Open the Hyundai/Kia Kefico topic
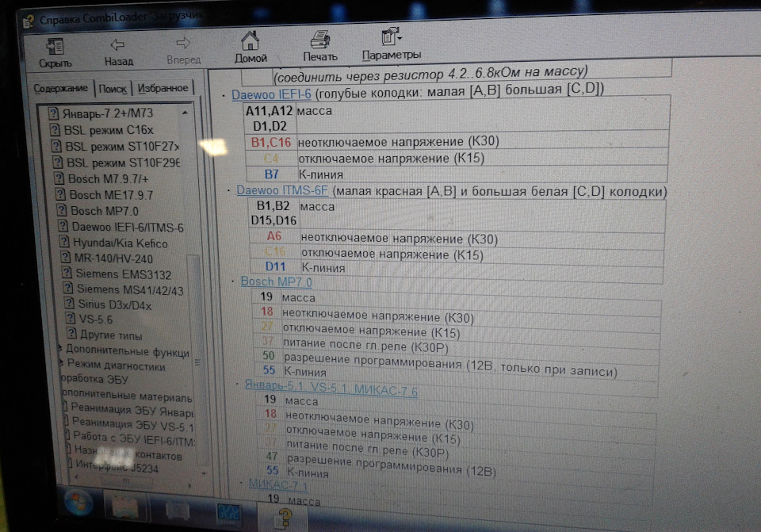The width and height of the screenshot is (761, 532). pos(120,243)
